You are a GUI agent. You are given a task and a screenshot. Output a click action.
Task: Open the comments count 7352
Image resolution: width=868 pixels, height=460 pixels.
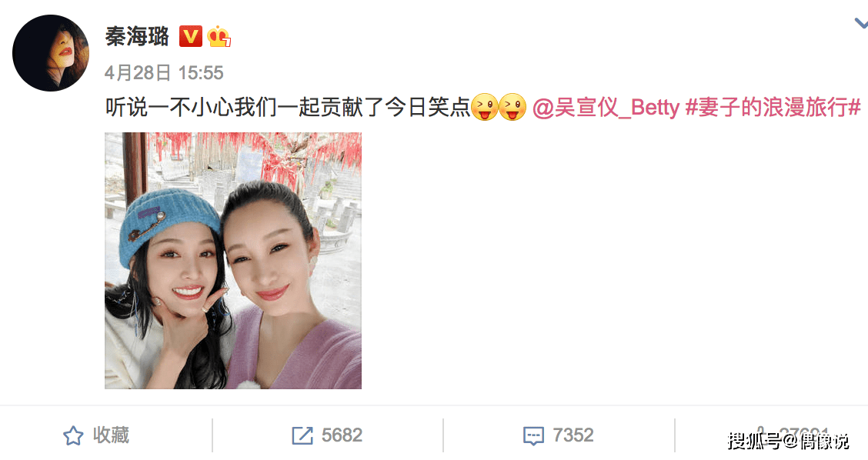573,435
